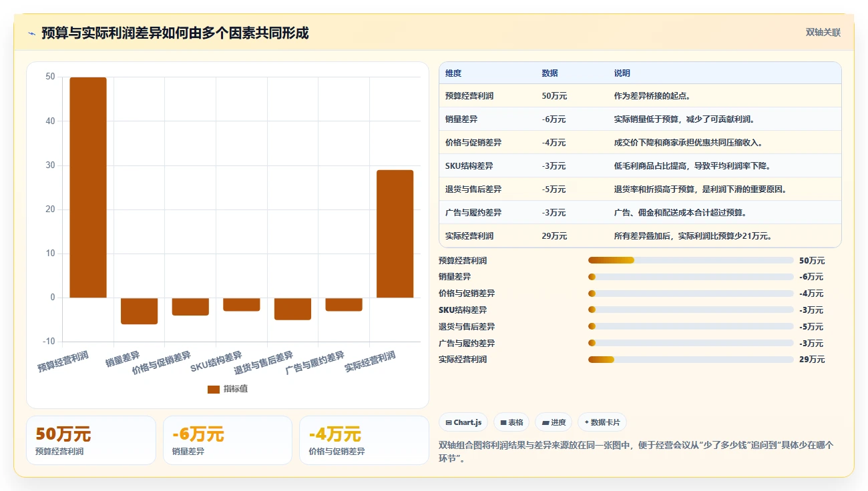Click the 广告与履约差异 progress bar
Viewport: 868px width, 491px height.
(691, 343)
